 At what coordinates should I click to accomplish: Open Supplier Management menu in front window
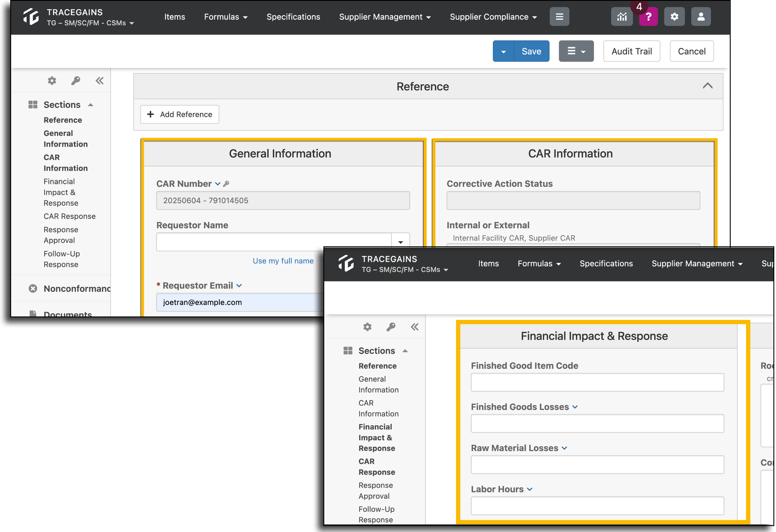click(697, 263)
